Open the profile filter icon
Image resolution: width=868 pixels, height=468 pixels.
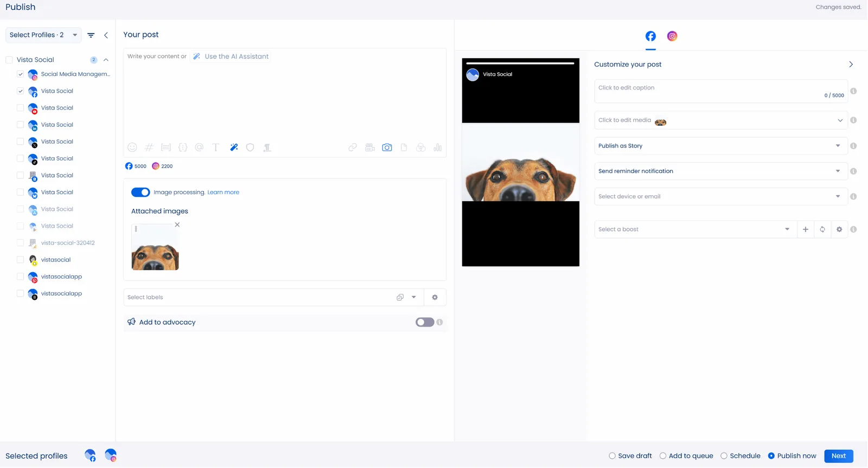point(91,35)
